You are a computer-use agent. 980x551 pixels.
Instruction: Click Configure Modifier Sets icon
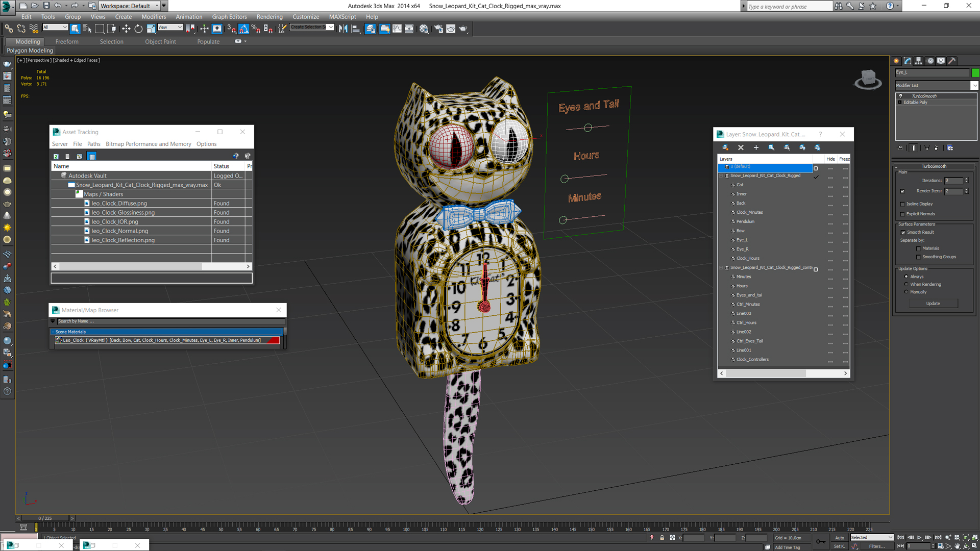tap(950, 148)
